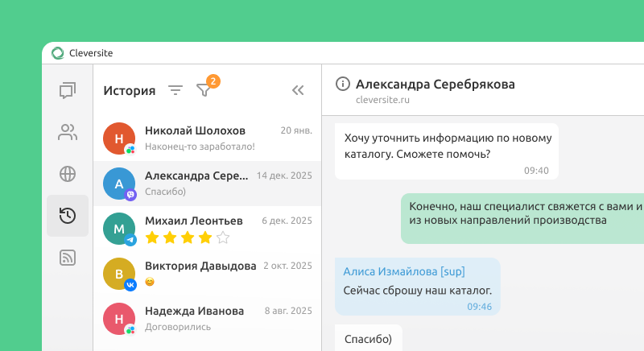644x351 pixels.
Task: Open the RSS feed icon
Action: point(68,258)
